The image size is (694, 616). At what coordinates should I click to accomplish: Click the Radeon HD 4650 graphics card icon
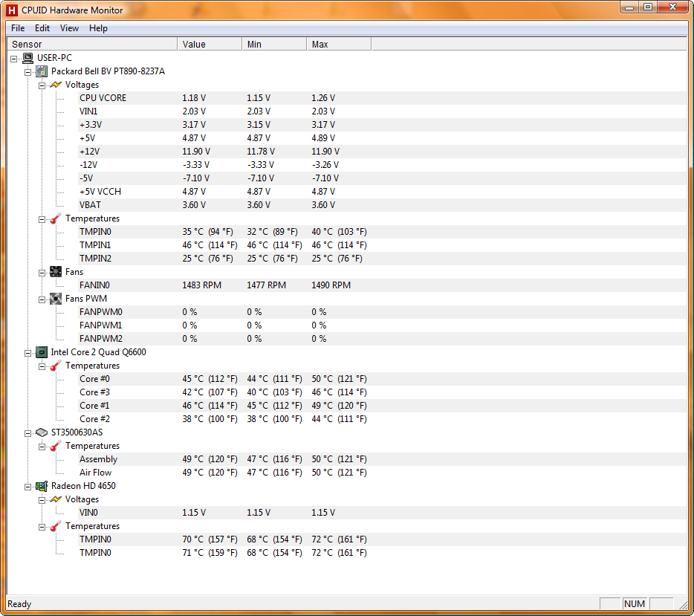[x=42, y=486]
